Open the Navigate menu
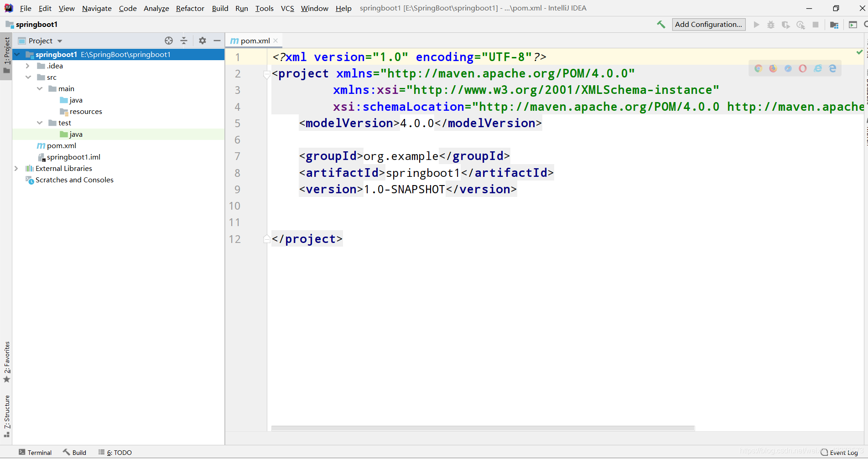868x459 pixels. coord(97,8)
